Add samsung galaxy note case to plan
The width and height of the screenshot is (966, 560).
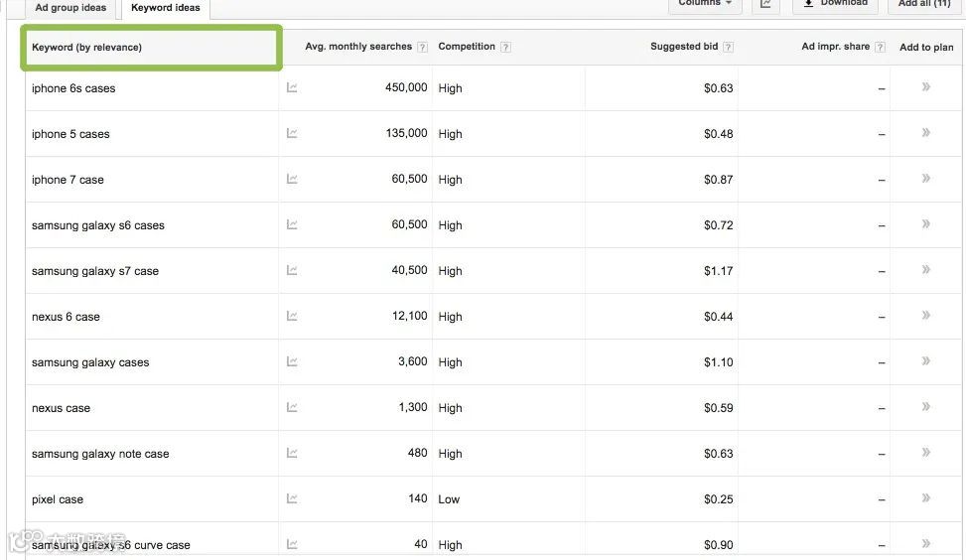tap(926, 452)
